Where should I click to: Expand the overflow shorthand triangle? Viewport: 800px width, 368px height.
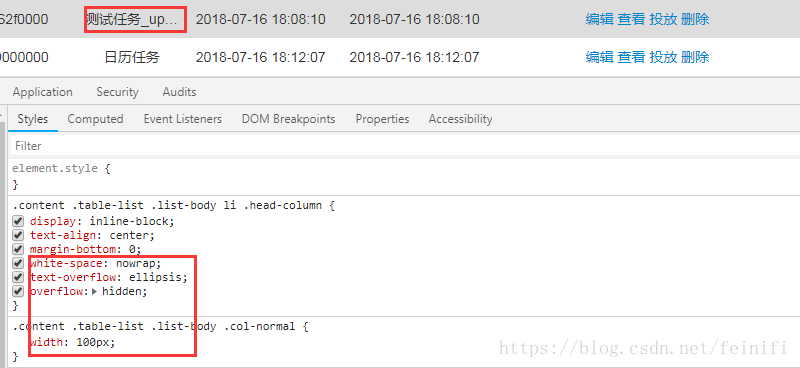coord(94,292)
